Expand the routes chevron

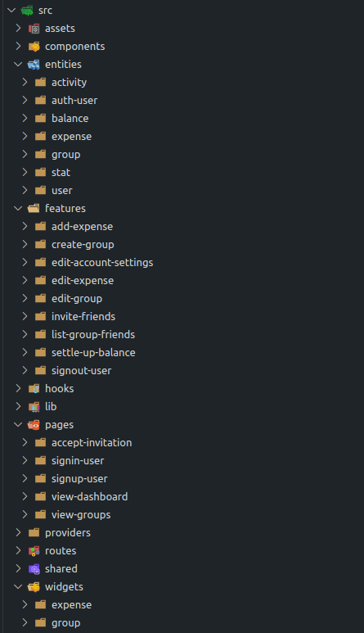tap(18, 550)
